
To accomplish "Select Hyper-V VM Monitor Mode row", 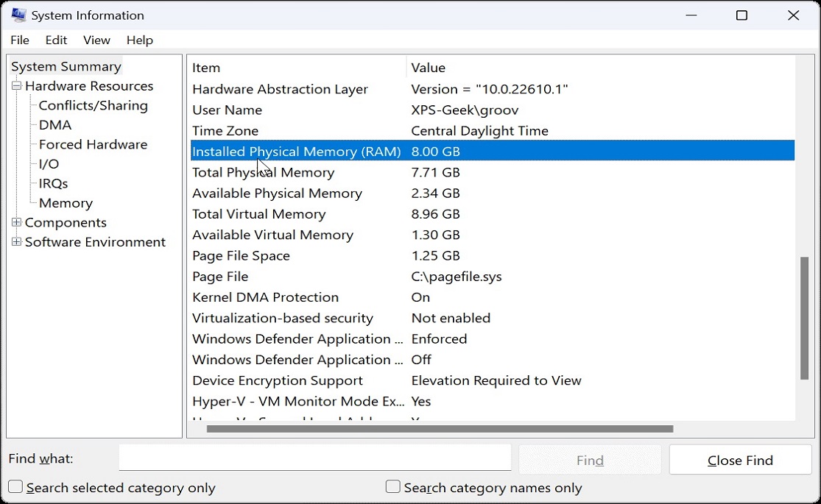I will click(x=492, y=402).
